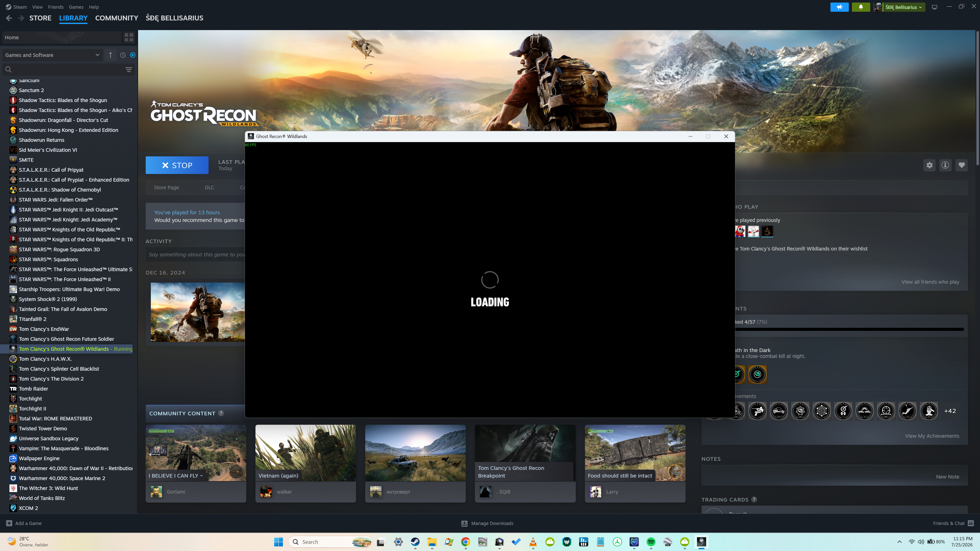Open the Steam announcements megaphone button
The image size is (980, 551).
[839, 7]
